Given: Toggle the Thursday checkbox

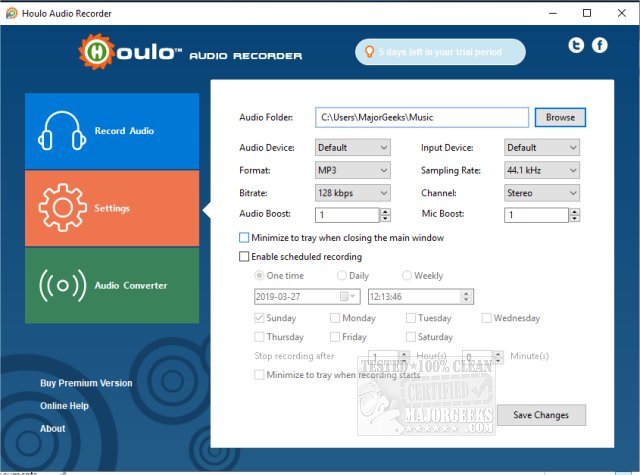Looking at the screenshot, I should pyautogui.click(x=259, y=337).
